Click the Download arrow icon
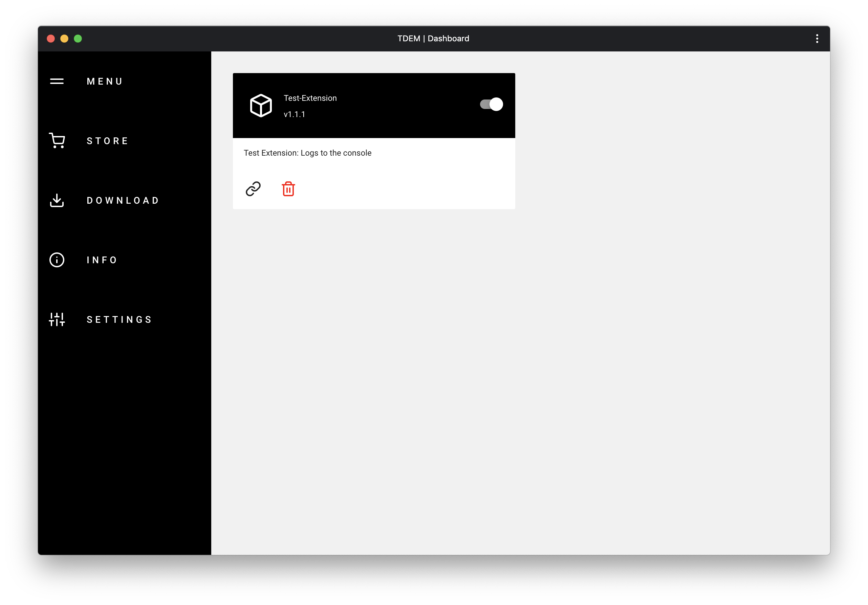This screenshot has height=605, width=868. pyautogui.click(x=57, y=200)
